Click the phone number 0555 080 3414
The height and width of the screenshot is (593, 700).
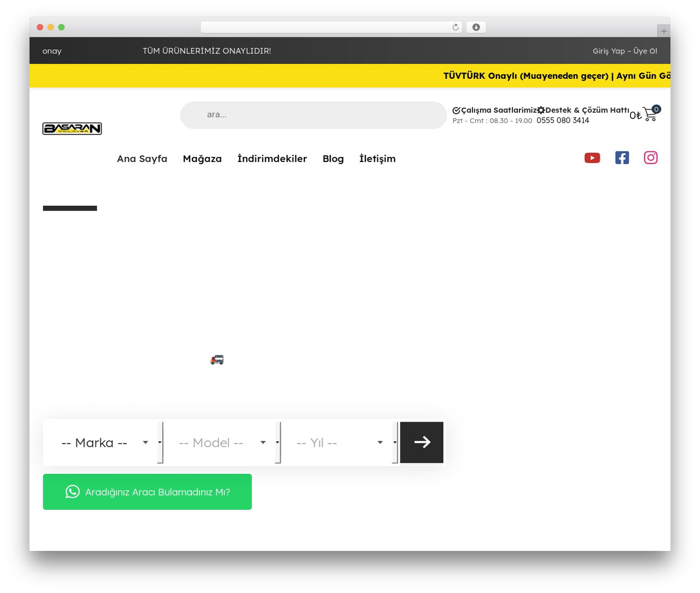click(x=563, y=120)
